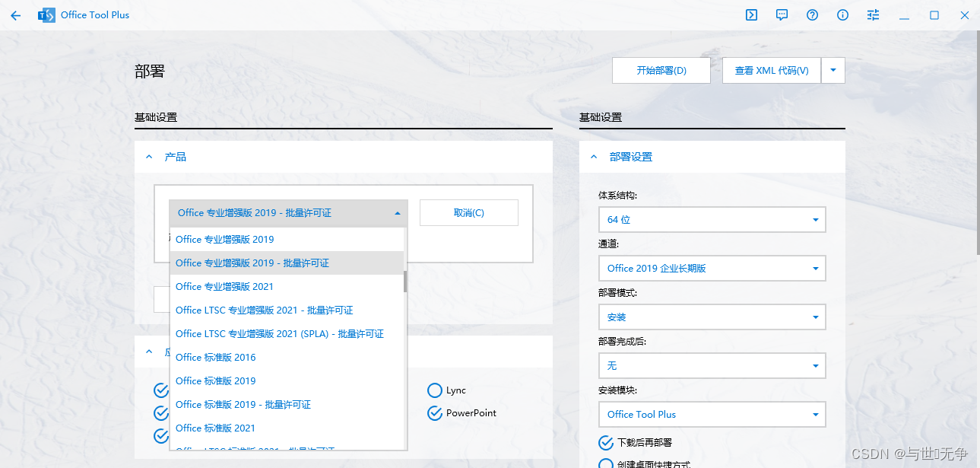Open arrow menu next to 查看 XML 代码
This screenshot has height=468, width=980.
coord(833,70)
